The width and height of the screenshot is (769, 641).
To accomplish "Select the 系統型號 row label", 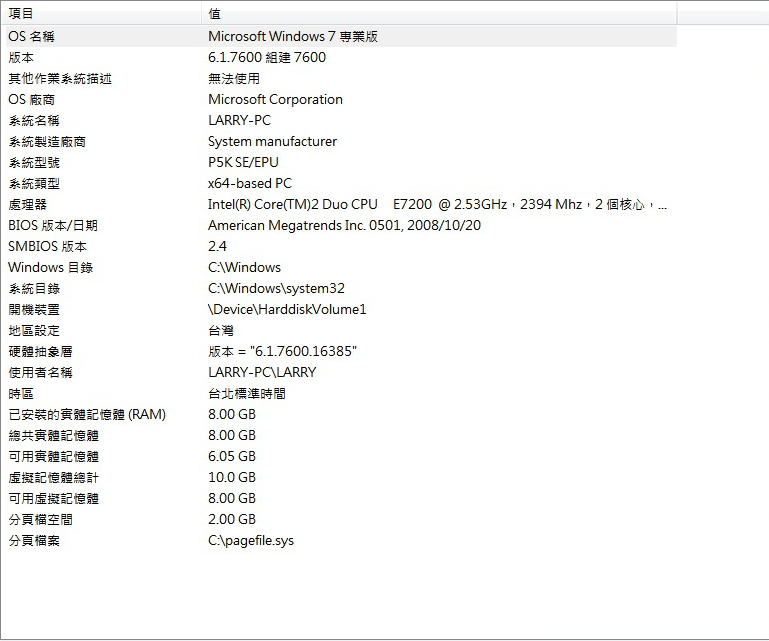I will tap(34, 163).
